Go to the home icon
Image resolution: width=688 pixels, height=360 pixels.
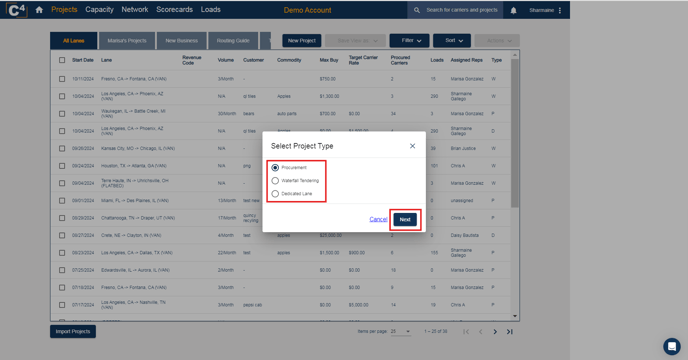tap(39, 10)
